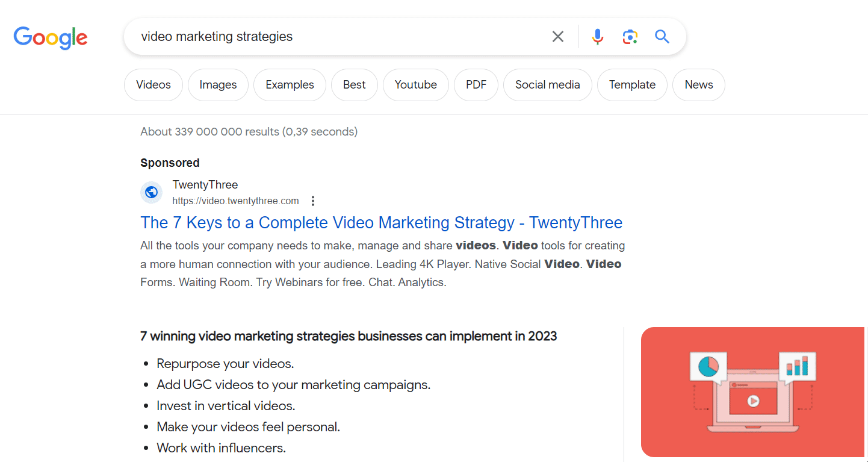Select the Images filter chip

[x=218, y=85]
